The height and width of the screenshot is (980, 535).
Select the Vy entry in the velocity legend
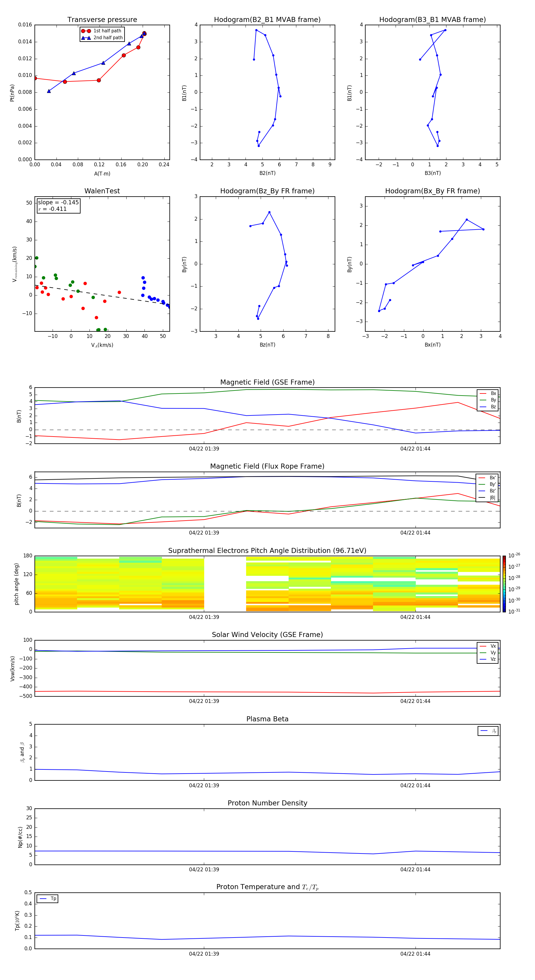coord(488,653)
